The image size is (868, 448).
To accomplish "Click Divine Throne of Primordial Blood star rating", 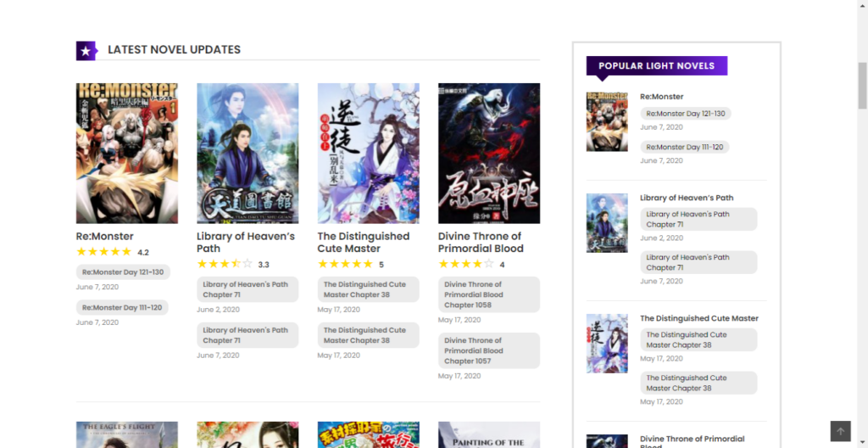I will (x=465, y=264).
